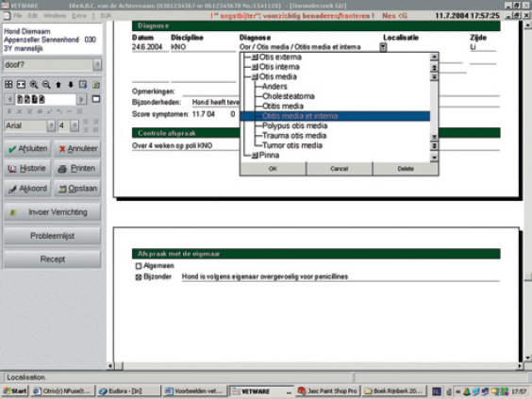The height and width of the screenshot is (399, 532).
Task: Uncheck the Bijzonder checkbox
Action: click(x=139, y=277)
